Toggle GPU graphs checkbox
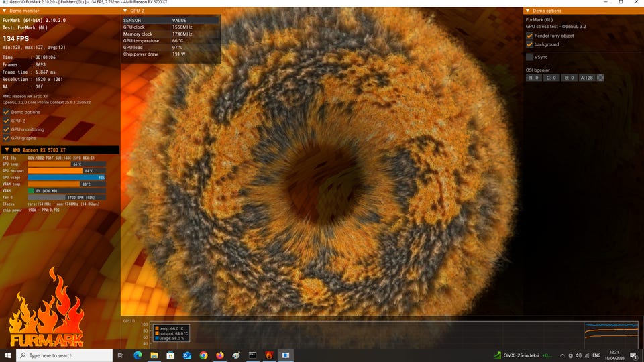Viewport: 644px width, 362px height. [6, 138]
